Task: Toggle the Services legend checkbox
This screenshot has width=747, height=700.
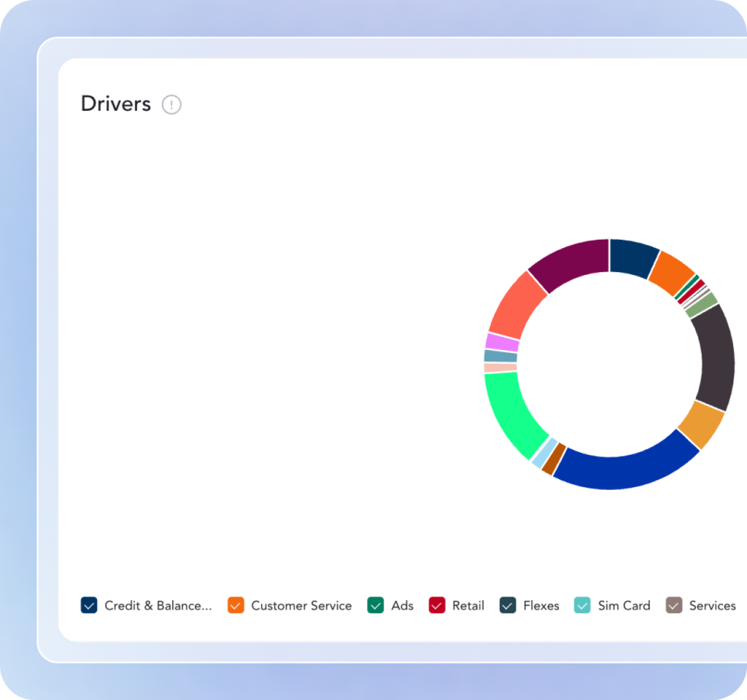Action: pos(674,605)
